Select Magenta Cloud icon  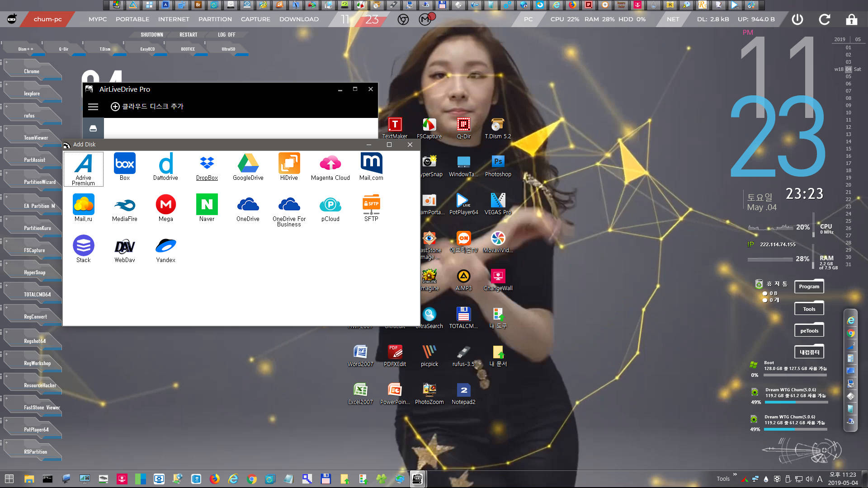coord(330,167)
